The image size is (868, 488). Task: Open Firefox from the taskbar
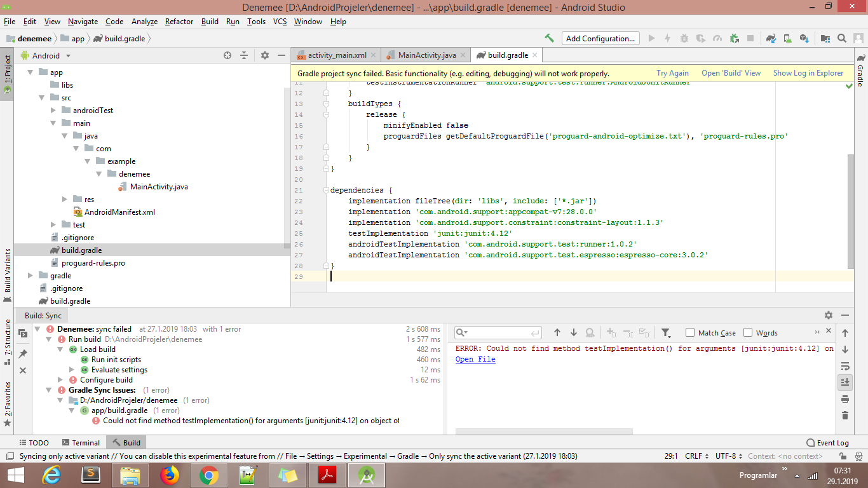(170, 475)
